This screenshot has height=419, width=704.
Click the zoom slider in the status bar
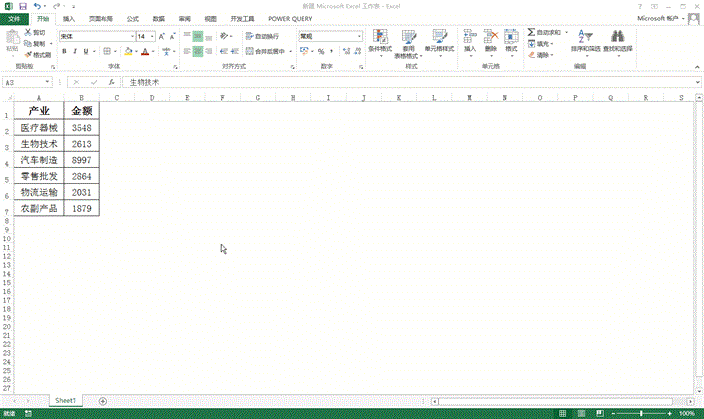click(x=641, y=413)
